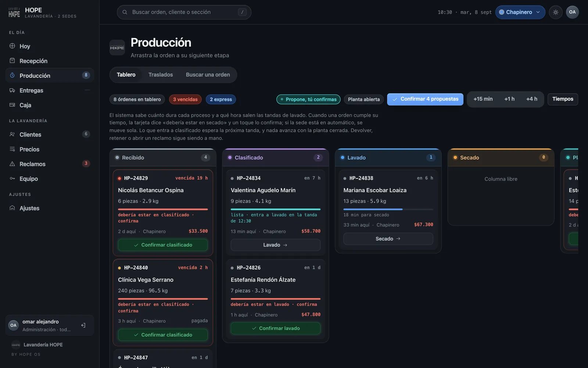Click HP-24838 progress bar
This screenshot has height=368, width=588.
[388, 209]
